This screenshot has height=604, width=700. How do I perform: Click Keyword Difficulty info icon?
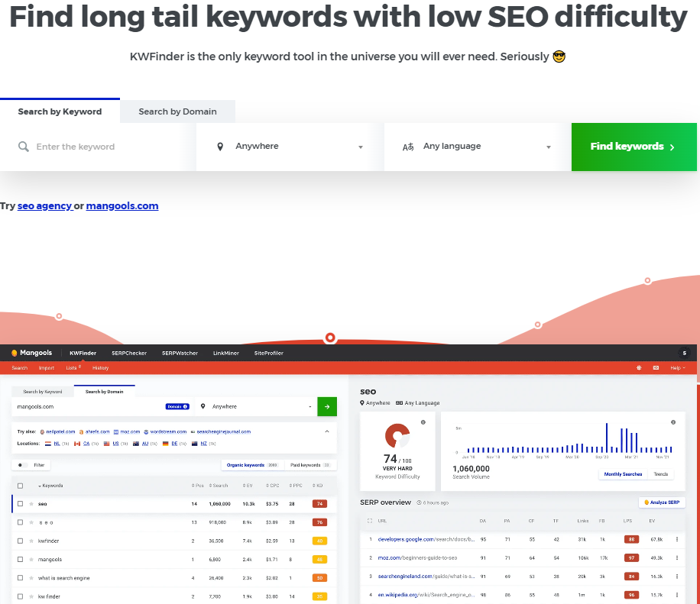point(423,422)
